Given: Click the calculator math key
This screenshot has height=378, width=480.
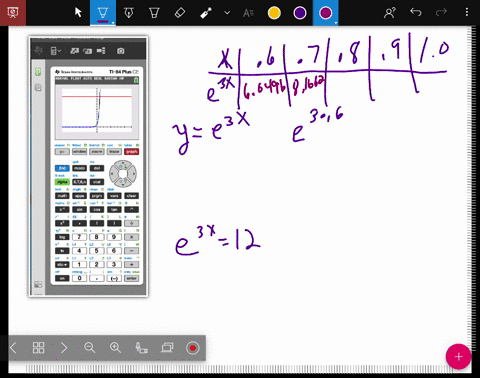Looking at the screenshot, I should coord(62,196).
